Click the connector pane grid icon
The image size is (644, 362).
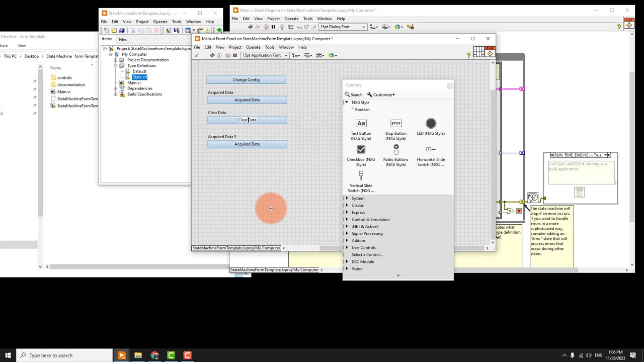478,51
